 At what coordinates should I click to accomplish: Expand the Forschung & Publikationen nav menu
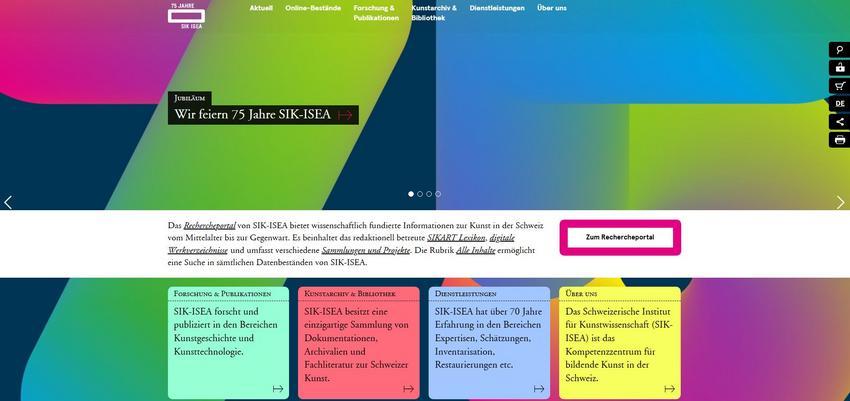coord(375,13)
